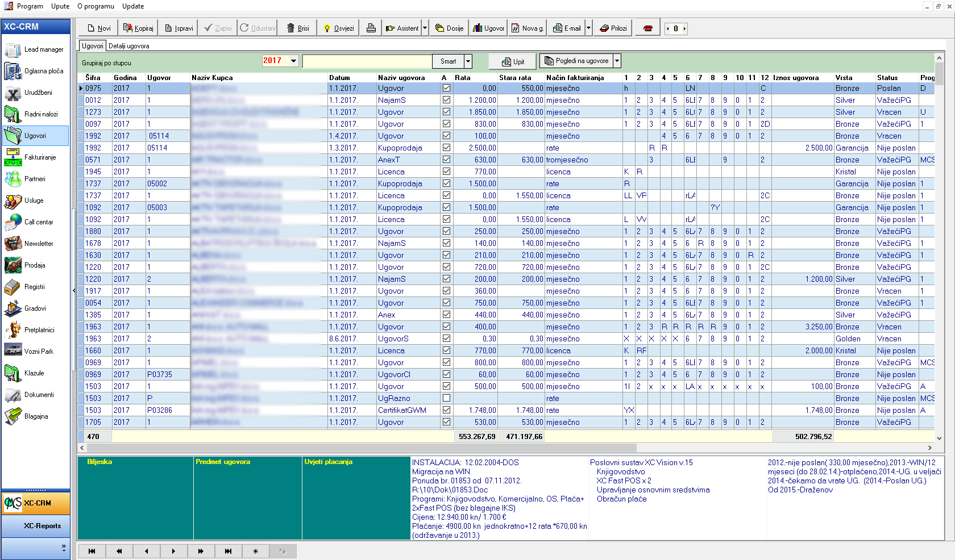Image resolution: width=955 pixels, height=560 pixels.
Task: Open Gradovi module
Action: pos(35,308)
